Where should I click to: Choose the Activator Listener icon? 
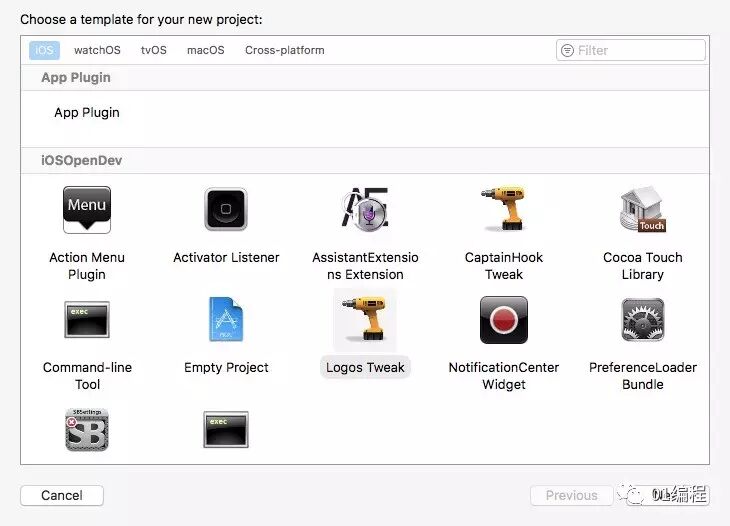click(x=226, y=209)
